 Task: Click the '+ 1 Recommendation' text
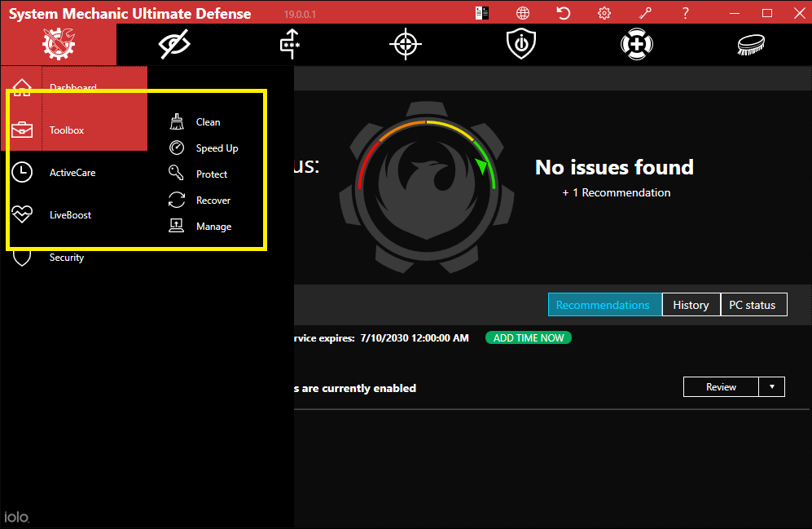tap(617, 192)
